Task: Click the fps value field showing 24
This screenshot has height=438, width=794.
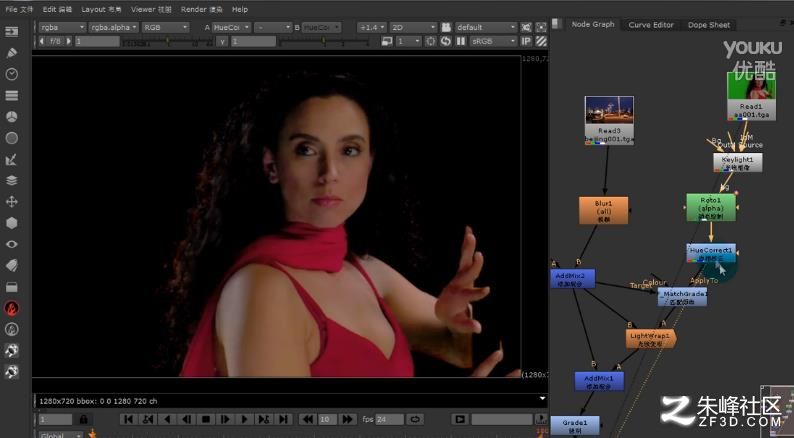Action: (389, 419)
